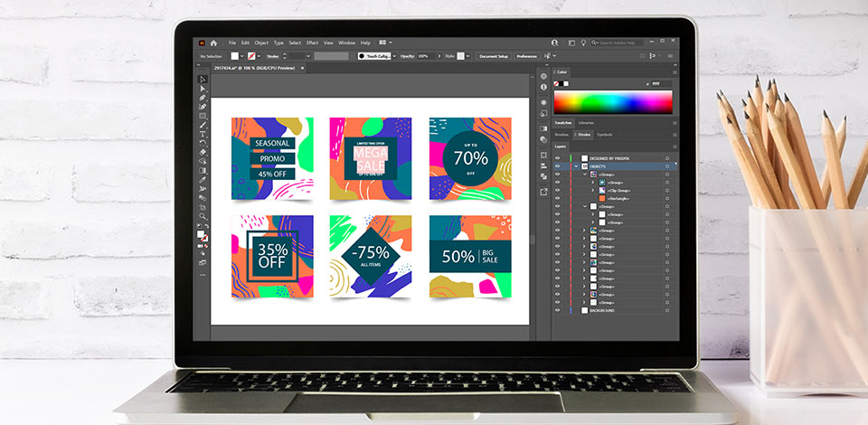Select the Type tool
The width and height of the screenshot is (868, 425).
click(203, 133)
